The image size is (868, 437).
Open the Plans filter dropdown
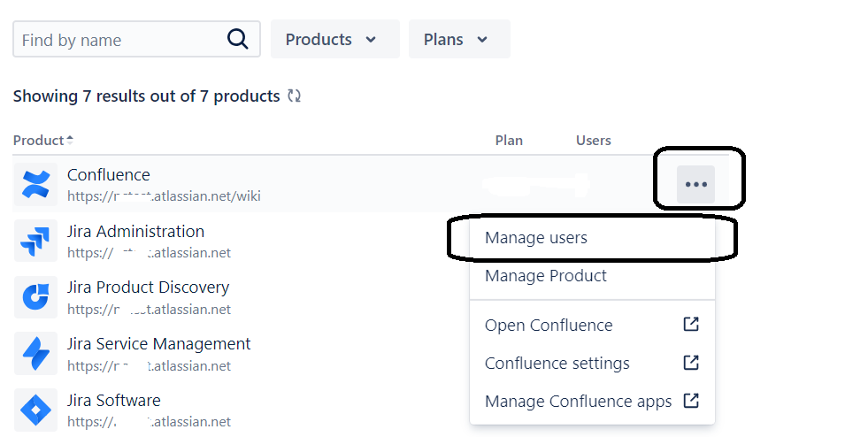(457, 40)
